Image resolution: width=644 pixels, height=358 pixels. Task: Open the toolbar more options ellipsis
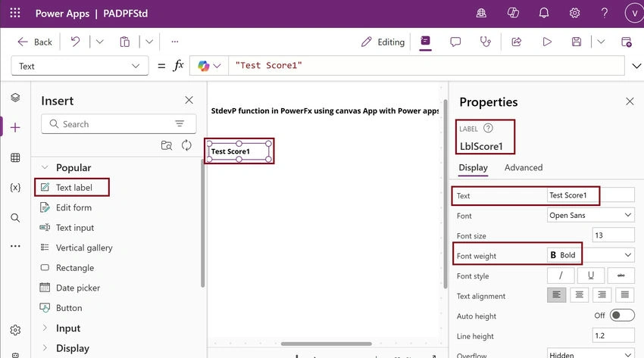175,42
